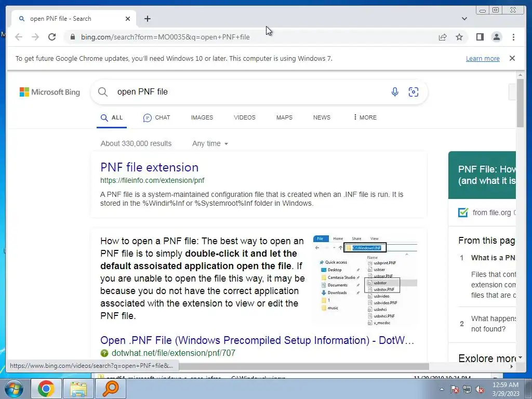
Task: Switch to the NEWS tab
Action: (x=322, y=117)
